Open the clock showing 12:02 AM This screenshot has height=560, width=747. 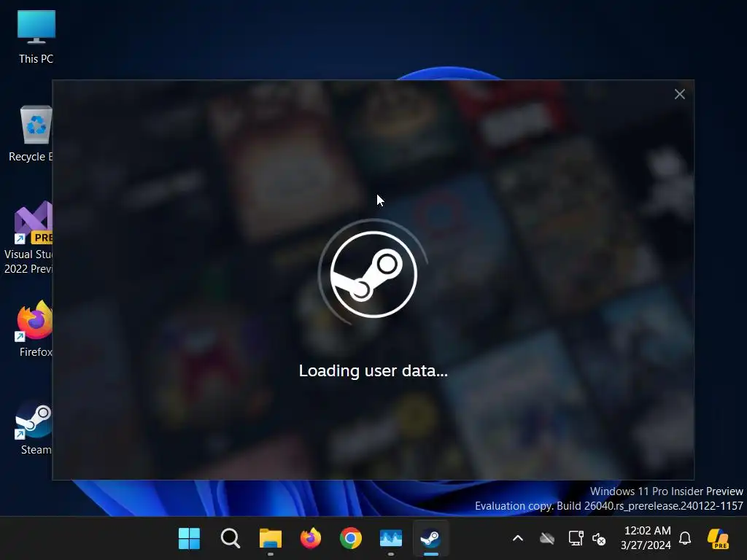646,538
